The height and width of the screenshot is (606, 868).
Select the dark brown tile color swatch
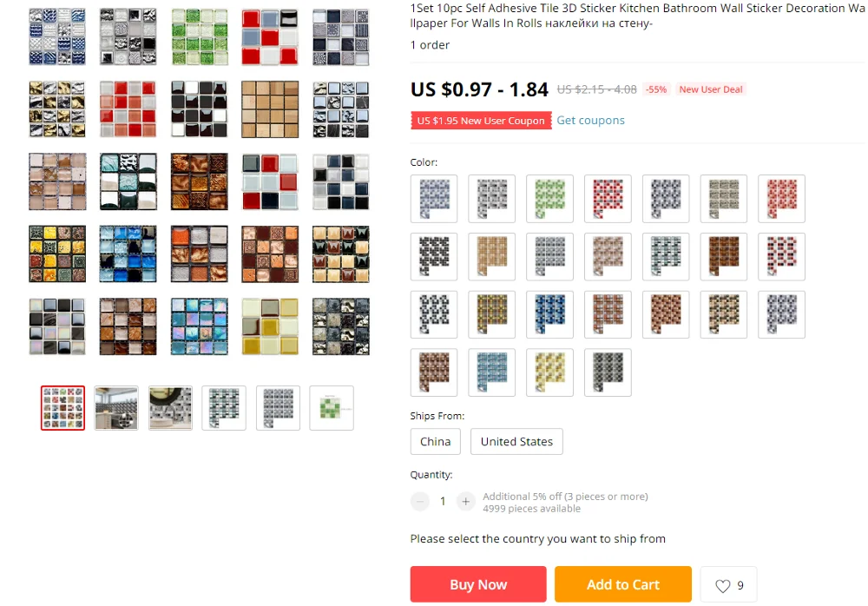coord(724,256)
